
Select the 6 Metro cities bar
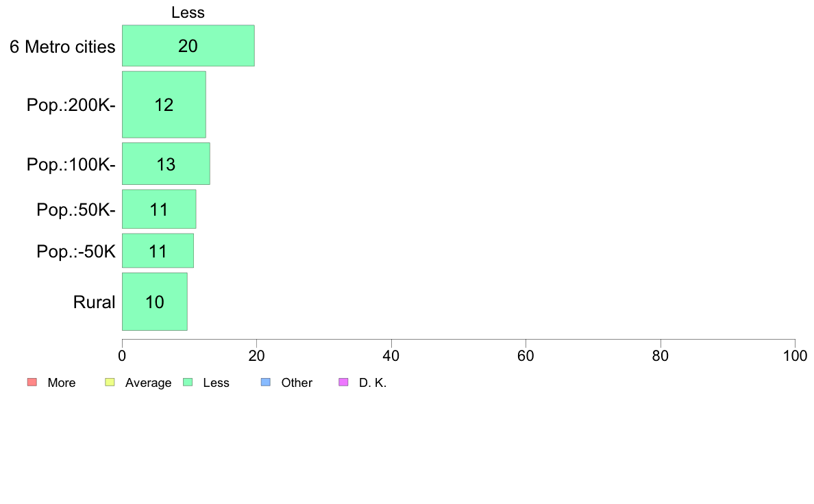[x=188, y=46]
